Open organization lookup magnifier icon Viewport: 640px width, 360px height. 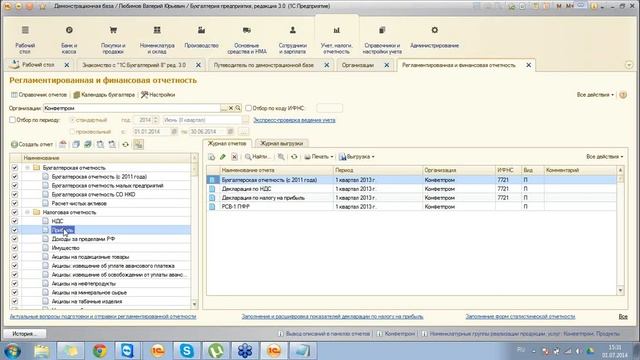238,108
